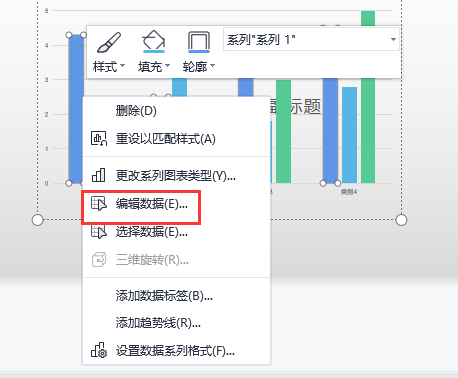The height and width of the screenshot is (378, 458).
Task: Select 重设以匹配样式(A) menu entry
Action: pyautogui.click(x=176, y=139)
